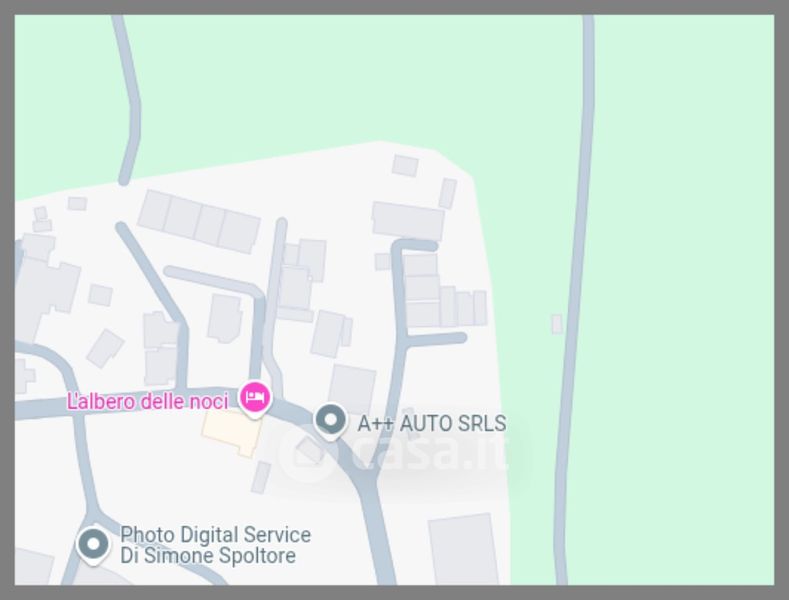
Task: Click the row of four attached northern buildings
Action: click(x=199, y=221)
